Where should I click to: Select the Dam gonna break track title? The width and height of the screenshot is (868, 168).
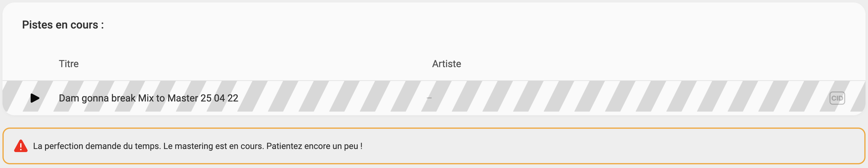click(148, 98)
